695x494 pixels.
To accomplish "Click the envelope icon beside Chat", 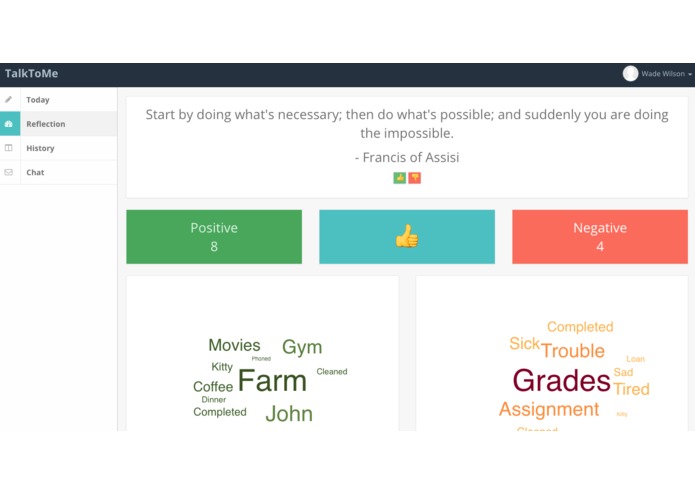I will (x=8, y=172).
